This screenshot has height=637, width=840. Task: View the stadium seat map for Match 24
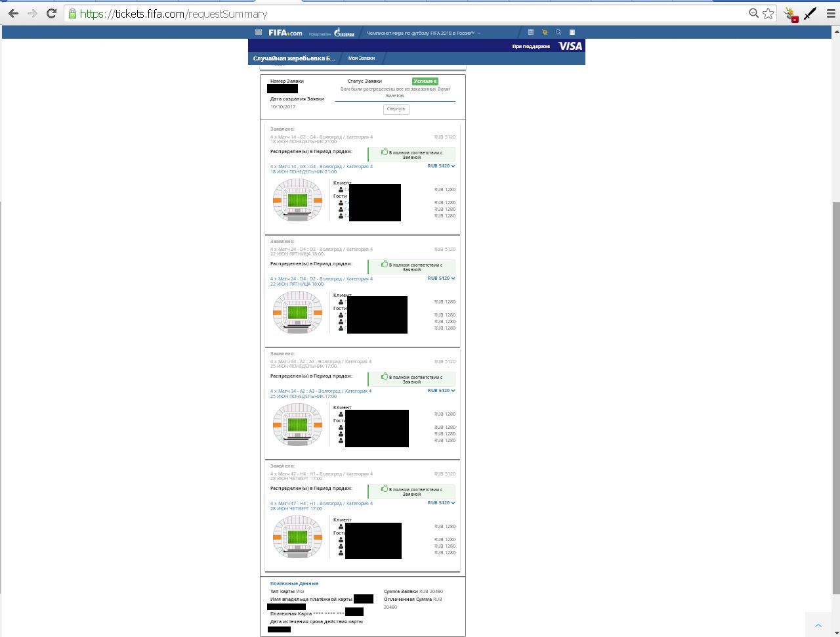point(298,313)
